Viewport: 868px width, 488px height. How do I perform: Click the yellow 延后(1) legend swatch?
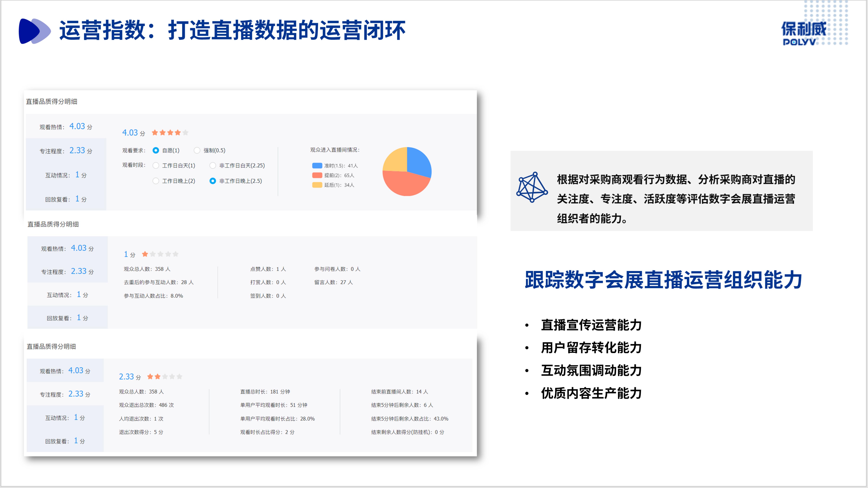point(317,185)
